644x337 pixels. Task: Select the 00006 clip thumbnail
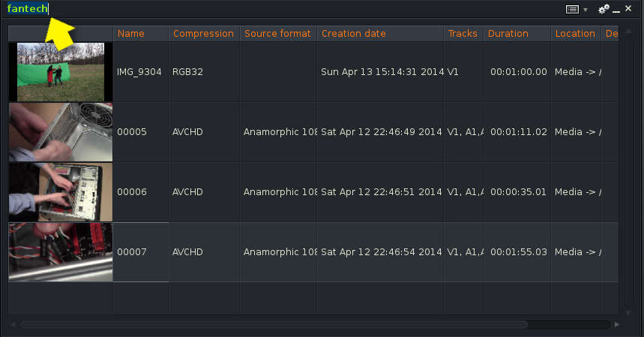click(61, 192)
